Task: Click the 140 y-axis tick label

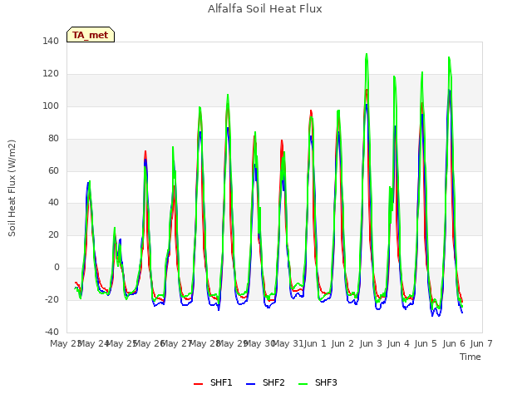Action: [51, 41]
